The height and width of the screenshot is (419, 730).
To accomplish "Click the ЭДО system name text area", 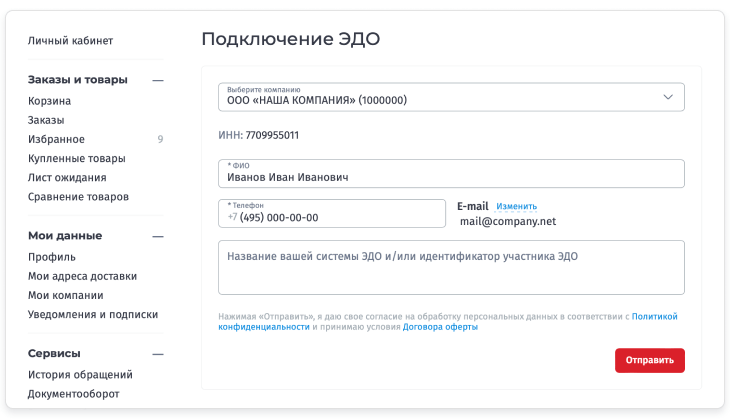I will point(451,267).
